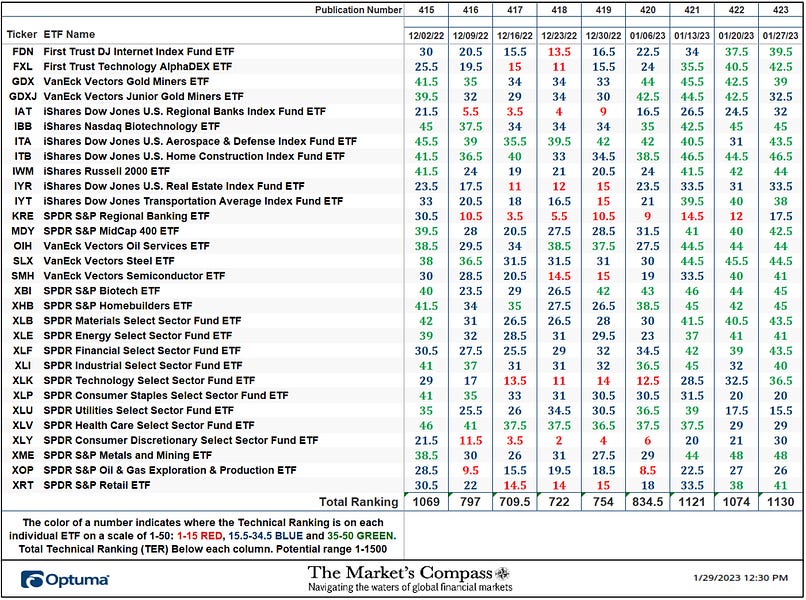Click 'iShares Russell 2000 ETF' name
The height and width of the screenshot is (600, 806).
106,171
